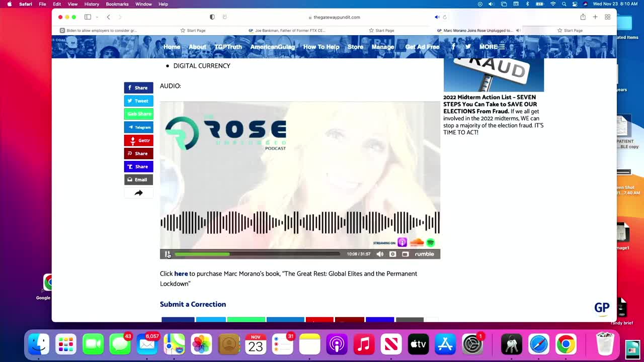The height and width of the screenshot is (362, 644).
Task: Open site Twitter icon in header
Action: (468, 47)
